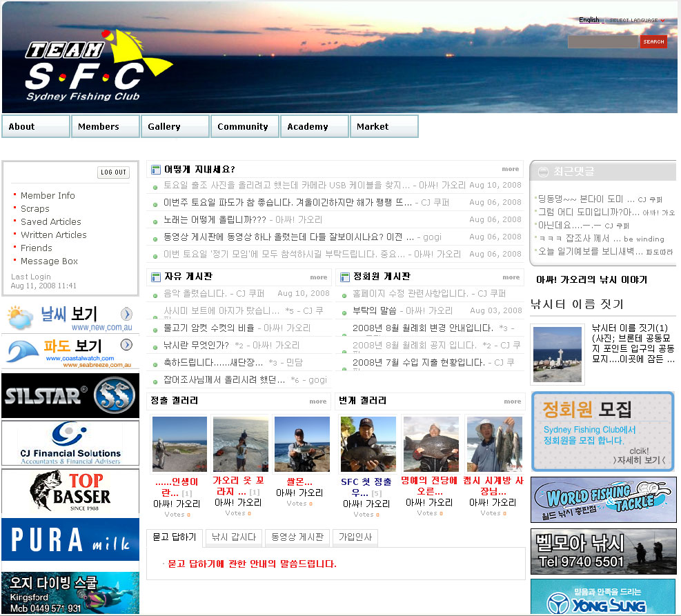Image resolution: width=681 pixels, height=616 pixels.
Task: Click the red Search button
Action: [x=653, y=41]
